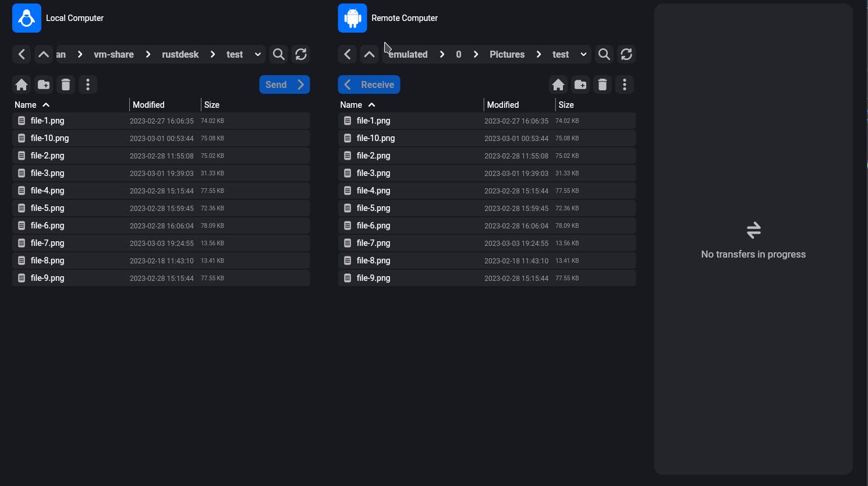Create a new folder on the local computer
The height and width of the screenshot is (486, 868).
pyautogui.click(x=44, y=84)
